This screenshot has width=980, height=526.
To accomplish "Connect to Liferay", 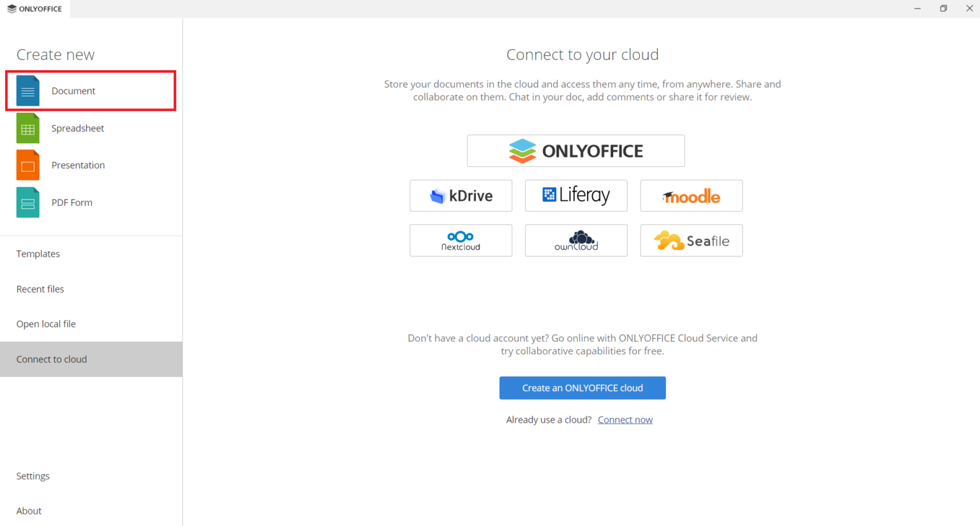I will pos(575,196).
